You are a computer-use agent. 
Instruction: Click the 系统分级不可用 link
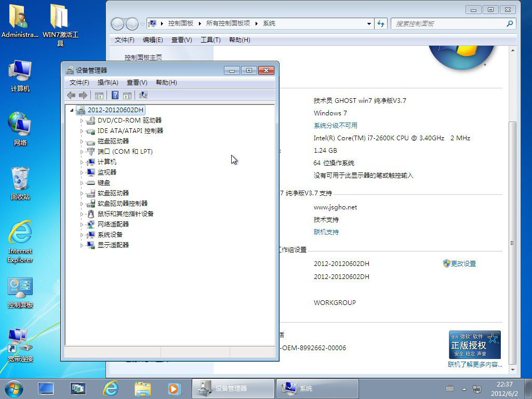(x=335, y=126)
